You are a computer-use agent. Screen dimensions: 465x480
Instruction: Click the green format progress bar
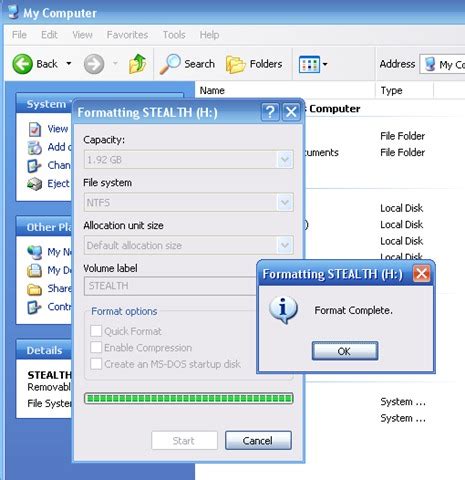(x=189, y=398)
